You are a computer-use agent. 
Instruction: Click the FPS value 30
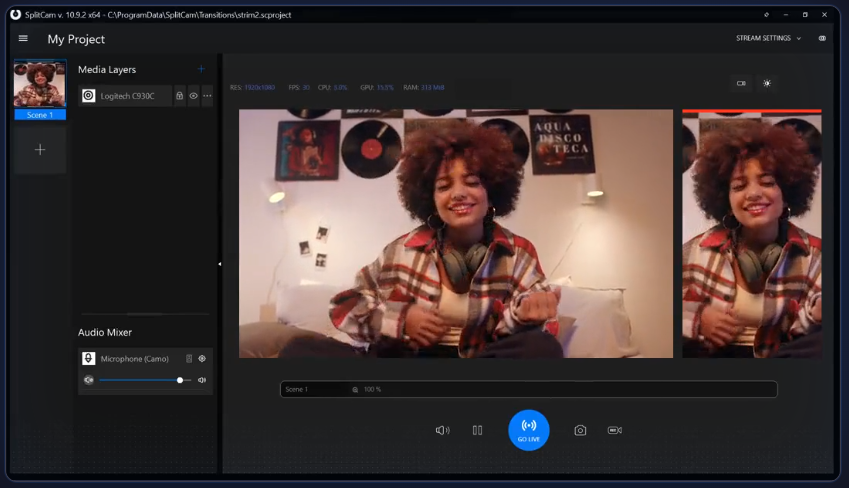click(306, 87)
